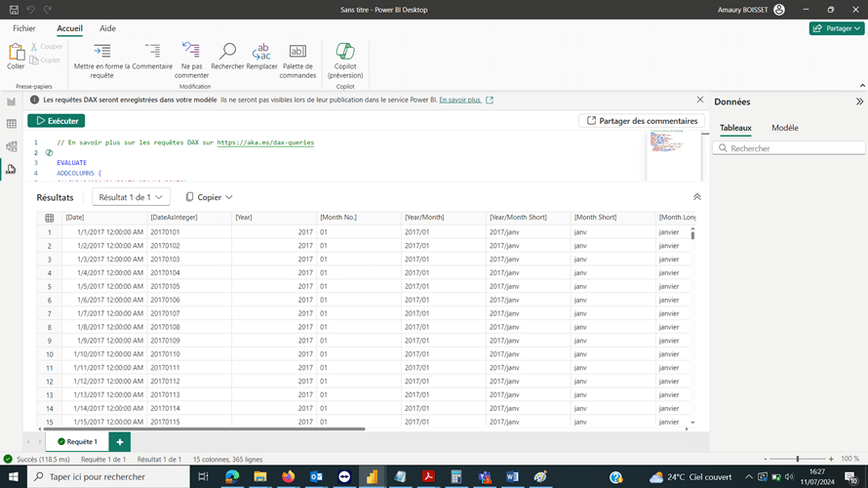Switch to Tableaux tab in Données

(735, 128)
